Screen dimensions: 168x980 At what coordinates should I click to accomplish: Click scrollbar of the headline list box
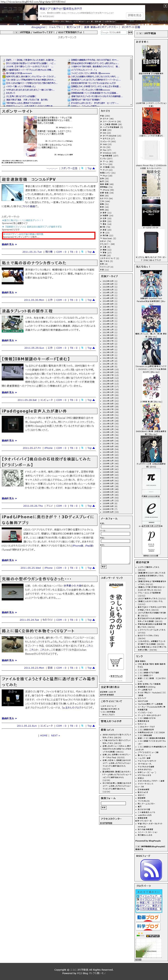click(131, 81)
